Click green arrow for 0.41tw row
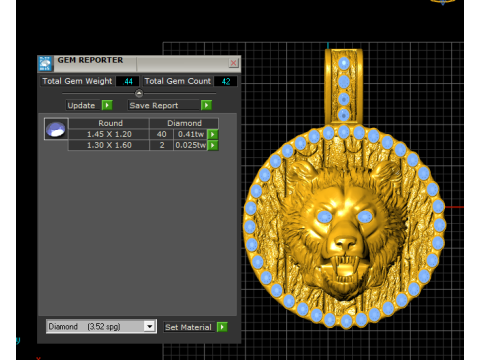480x360 pixels. coord(213,134)
